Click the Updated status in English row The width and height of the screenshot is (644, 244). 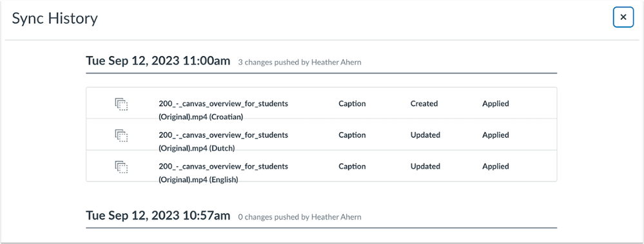pos(425,167)
